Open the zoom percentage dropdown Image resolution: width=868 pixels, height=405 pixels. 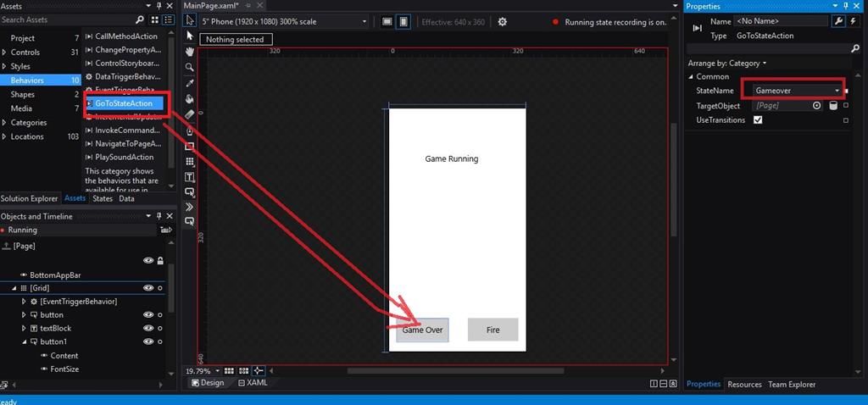click(218, 371)
